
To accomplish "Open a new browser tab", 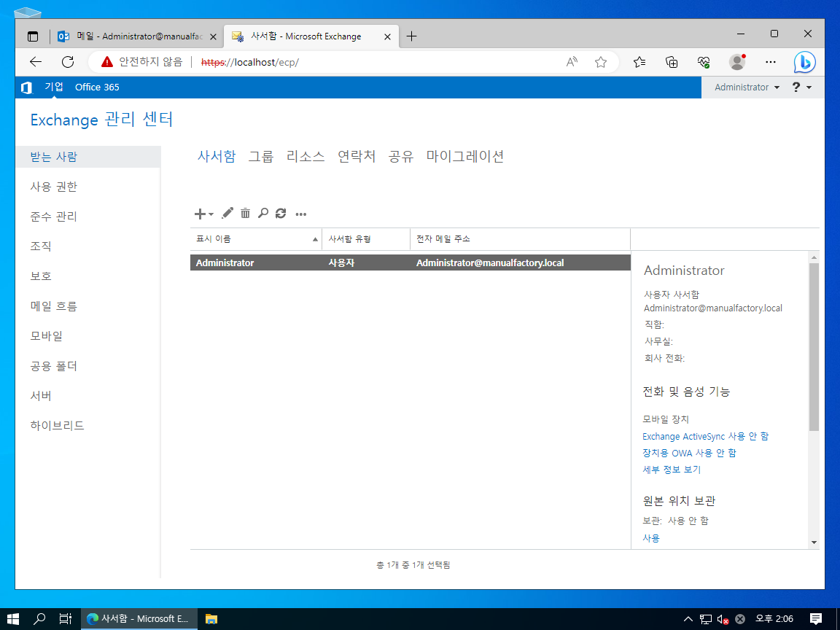I will (x=411, y=36).
